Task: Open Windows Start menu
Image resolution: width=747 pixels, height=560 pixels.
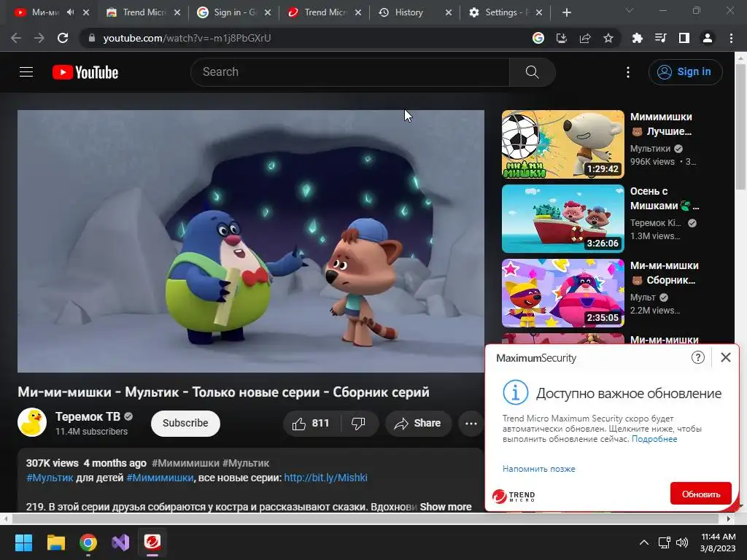Action: tap(23, 542)
